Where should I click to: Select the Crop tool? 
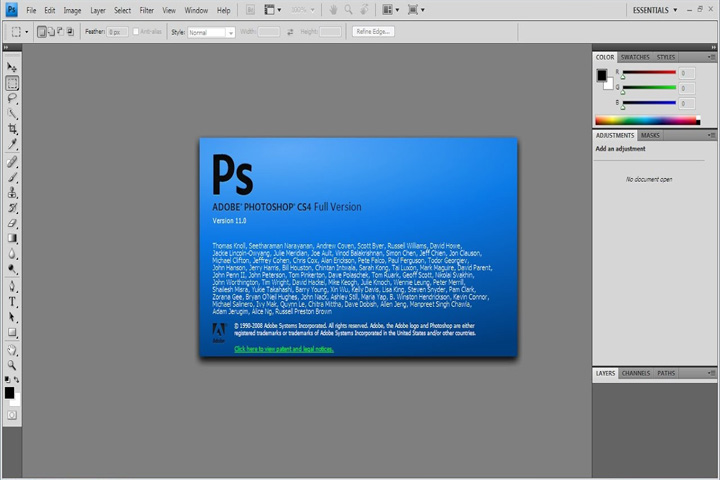pos(12,129)
